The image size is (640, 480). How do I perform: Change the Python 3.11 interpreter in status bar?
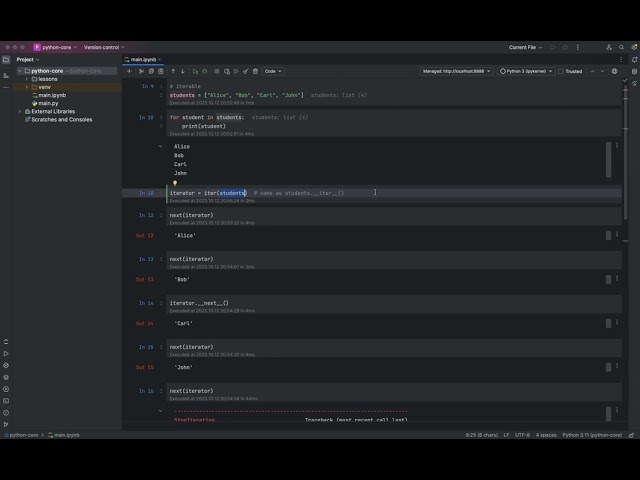[592, 435]
